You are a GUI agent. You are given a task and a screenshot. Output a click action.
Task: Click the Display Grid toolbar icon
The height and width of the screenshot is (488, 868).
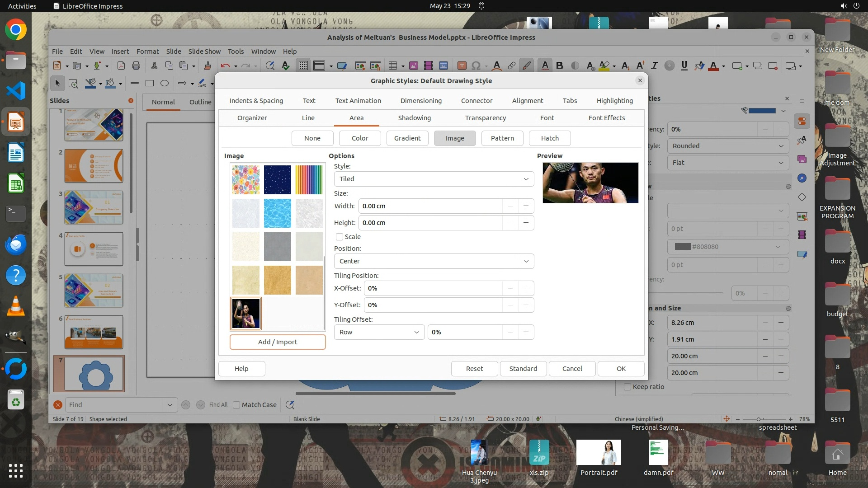tap(303, 66)
